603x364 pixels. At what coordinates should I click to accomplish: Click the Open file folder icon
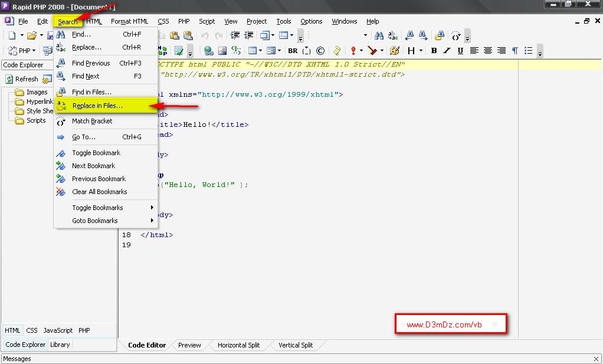click(x=32, y=36)
